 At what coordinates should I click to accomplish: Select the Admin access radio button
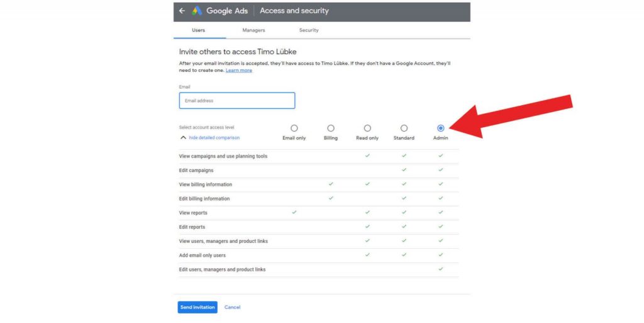(x=440, y=128)
